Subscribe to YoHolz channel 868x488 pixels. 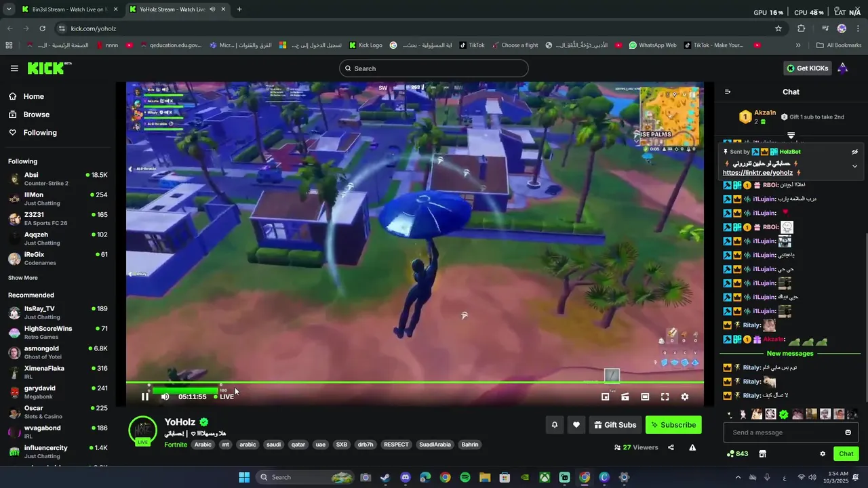pos(673,425)
